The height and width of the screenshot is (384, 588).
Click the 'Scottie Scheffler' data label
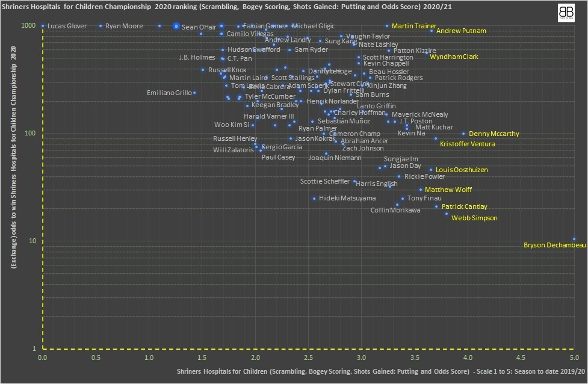325,182
